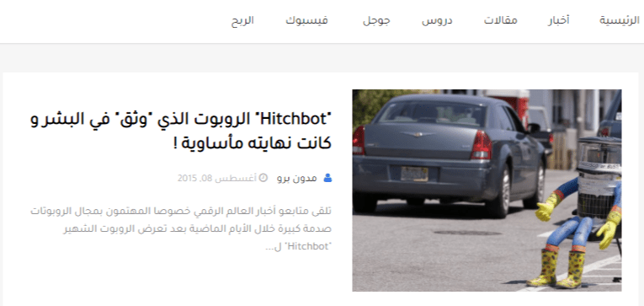Click the gray car's license plate in photo

[x=414, y=174]
